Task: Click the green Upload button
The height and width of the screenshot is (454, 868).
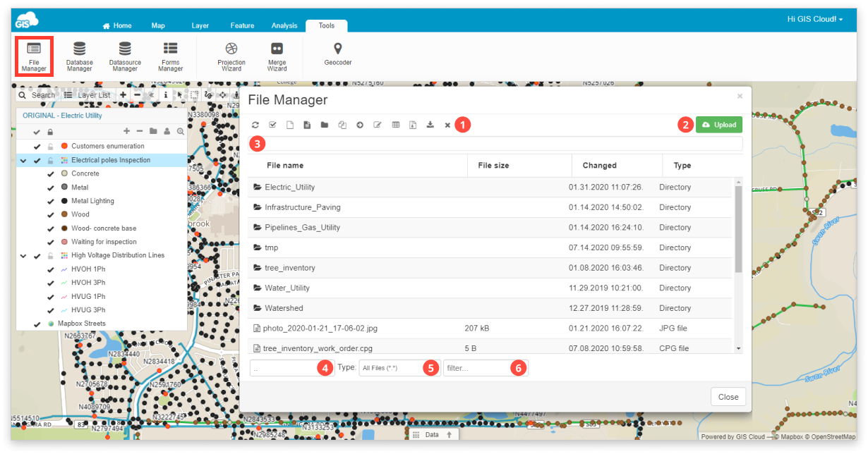Action: click(x=719, y=124)
